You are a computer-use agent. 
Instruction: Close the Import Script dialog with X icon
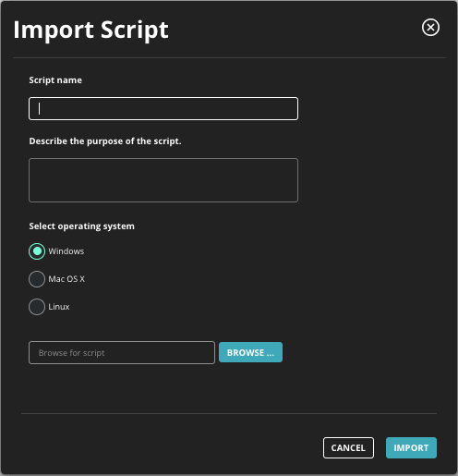pyautogui.click(x=430, y=28)
